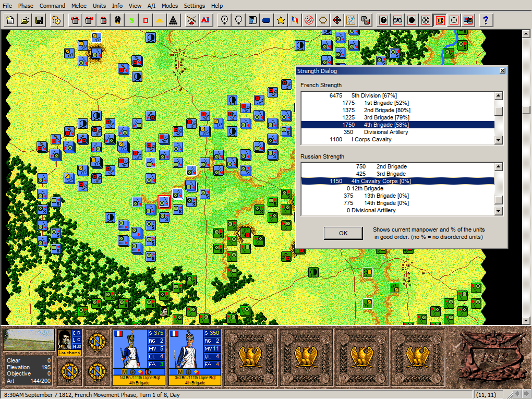Click the Save floppy disk icon
The image size is (532, 399).
pos(39,20)
